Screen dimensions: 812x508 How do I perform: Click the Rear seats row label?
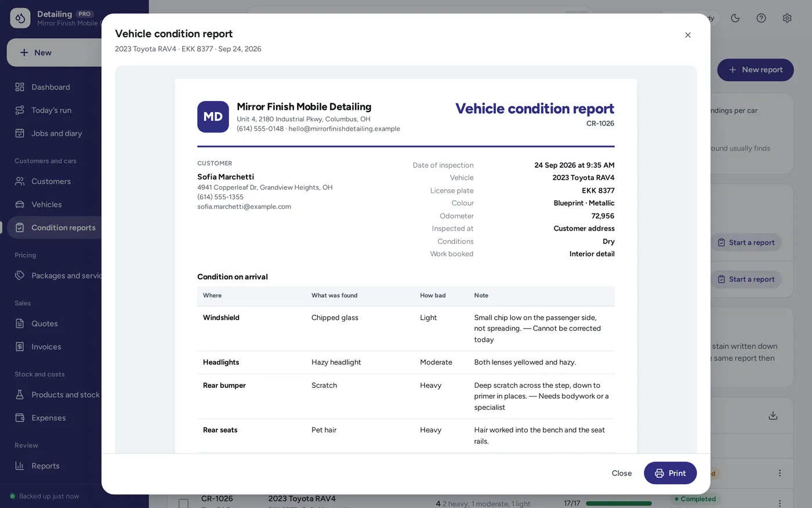(x=220, y=430)
